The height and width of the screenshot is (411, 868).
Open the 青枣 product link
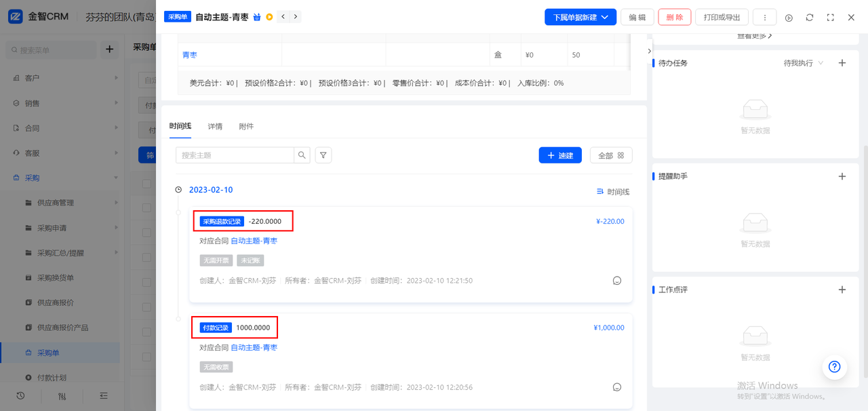189,55
